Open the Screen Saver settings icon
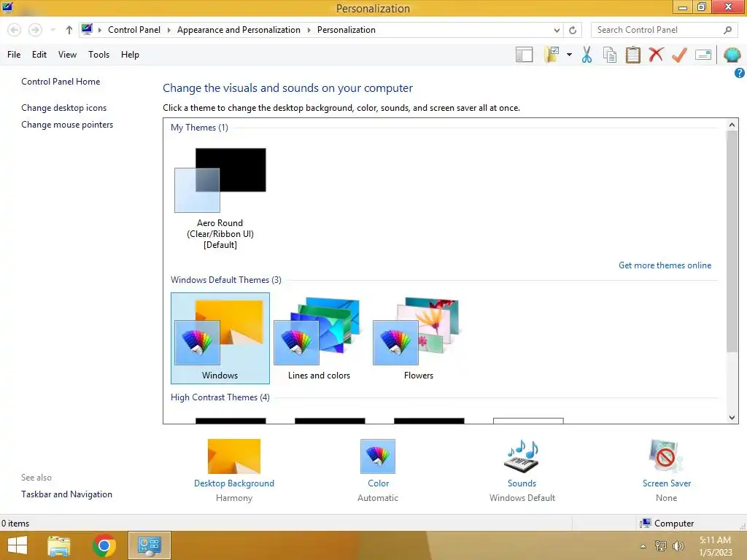Screen dimensions: 747x560 tap(666, 456)
